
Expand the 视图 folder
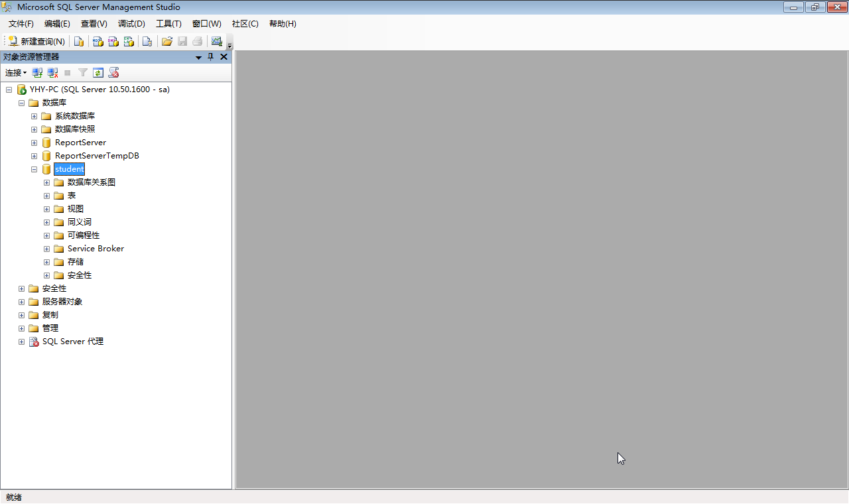[46, 209]
